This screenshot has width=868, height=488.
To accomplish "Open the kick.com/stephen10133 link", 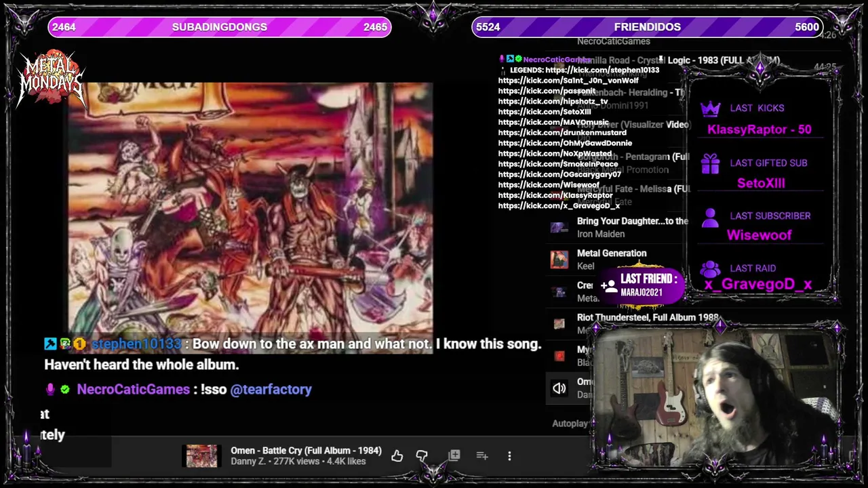I will pyautogui.click(x=602, y=70).
